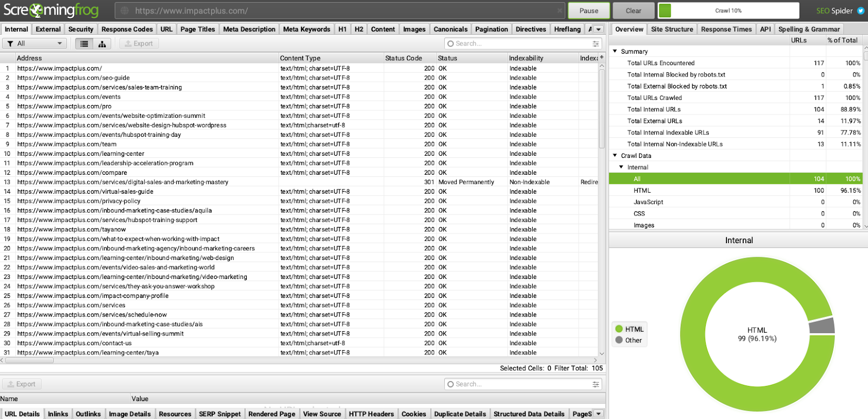Switch to Spelling & Grammar tab
The height and width of the screenshot is (419, 868).
click(x=809, y=29)
